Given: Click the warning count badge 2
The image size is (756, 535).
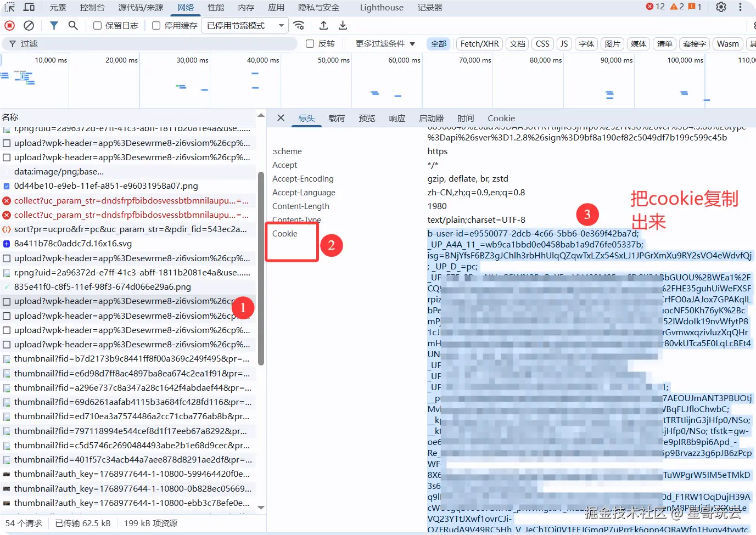Looking at the screenshot, I should point(677,7).
